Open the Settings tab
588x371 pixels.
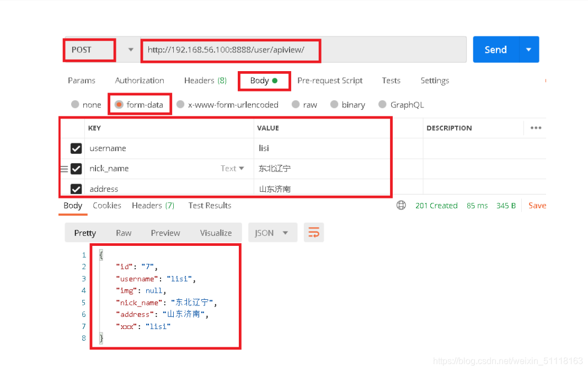click(x=435, y=80)
